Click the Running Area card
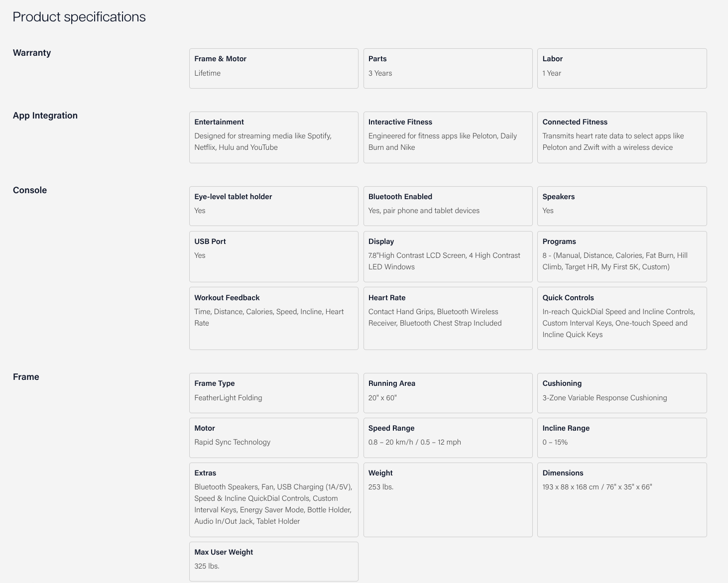This screenshot has width=728, height=583. pyautogui.click(x=448, y=393)
